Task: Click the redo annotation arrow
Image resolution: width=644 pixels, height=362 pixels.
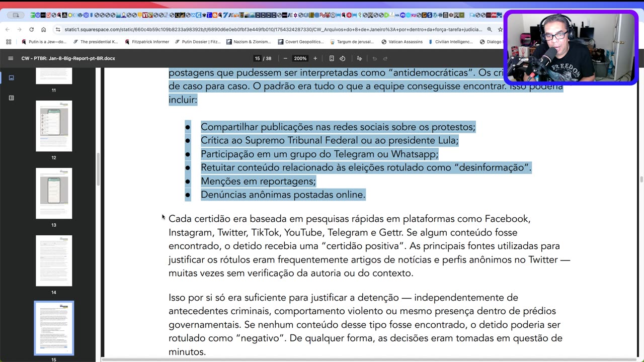Action: [385, 58]
